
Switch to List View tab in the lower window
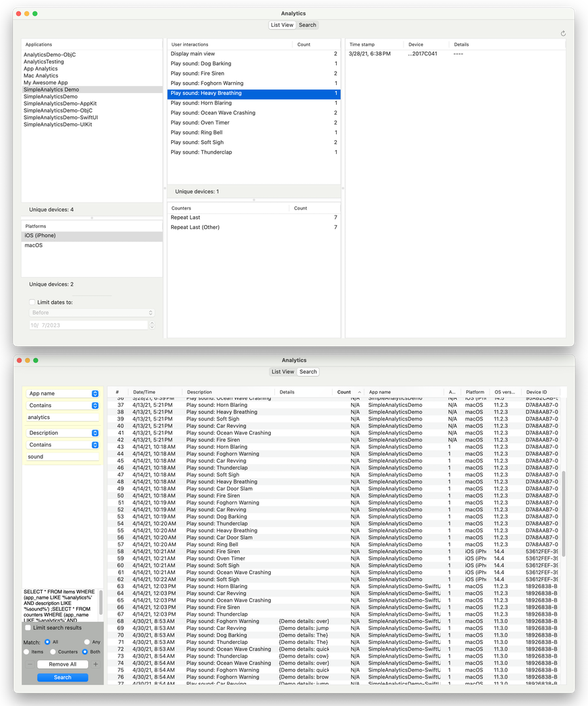pos(283,372)
